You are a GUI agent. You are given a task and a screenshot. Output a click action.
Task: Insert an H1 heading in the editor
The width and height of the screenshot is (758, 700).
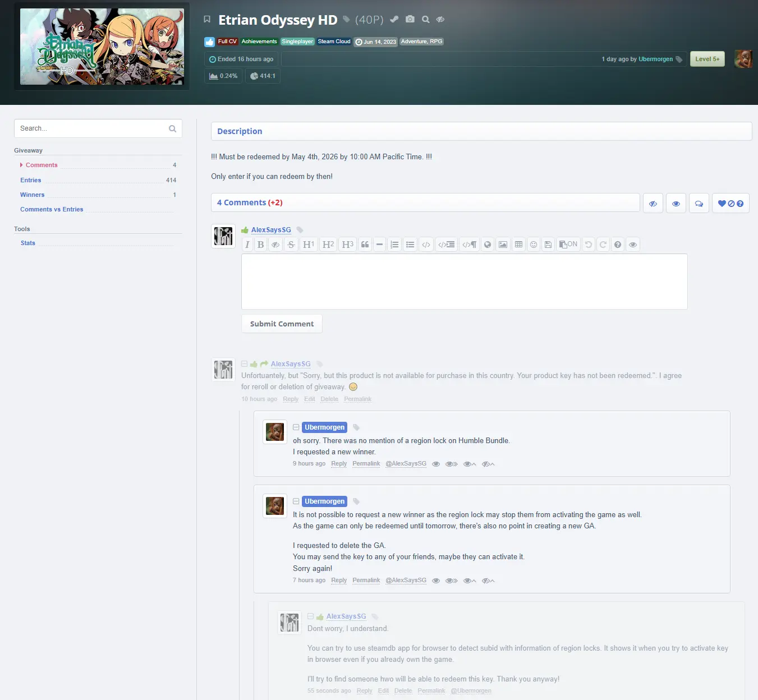(x=309, y=245)
